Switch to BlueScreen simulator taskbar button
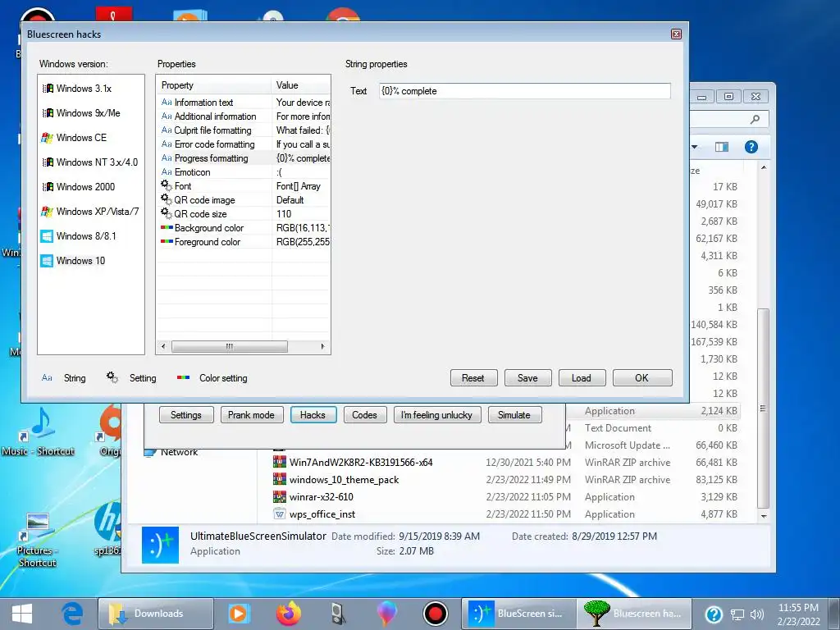Screen dimensions: 840x630 (518, 614)
